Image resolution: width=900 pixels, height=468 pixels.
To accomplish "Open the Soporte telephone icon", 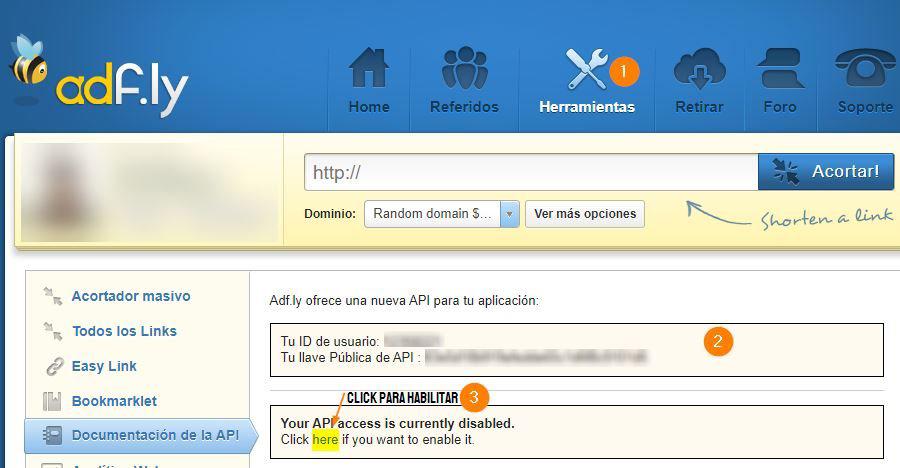I will pos(865,68).
